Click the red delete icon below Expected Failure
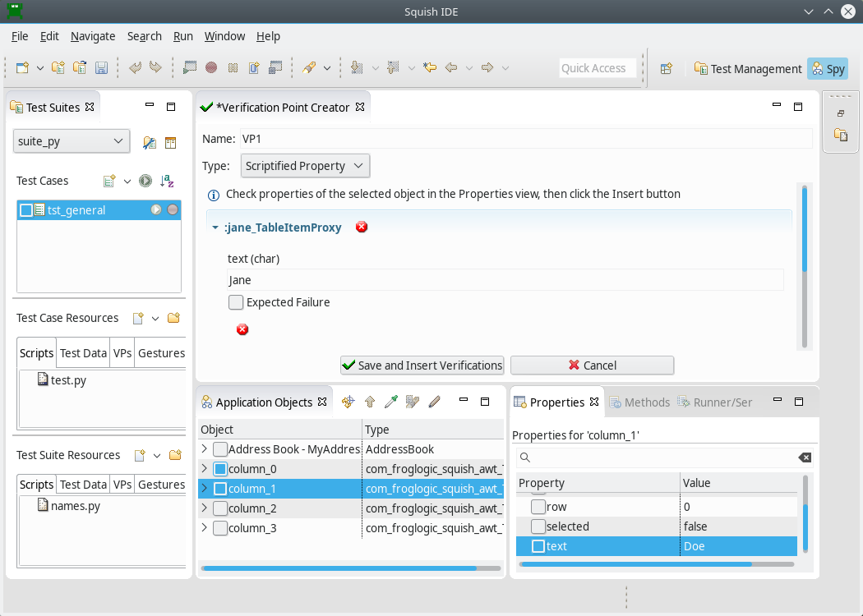863x616 pixels. 242,329
